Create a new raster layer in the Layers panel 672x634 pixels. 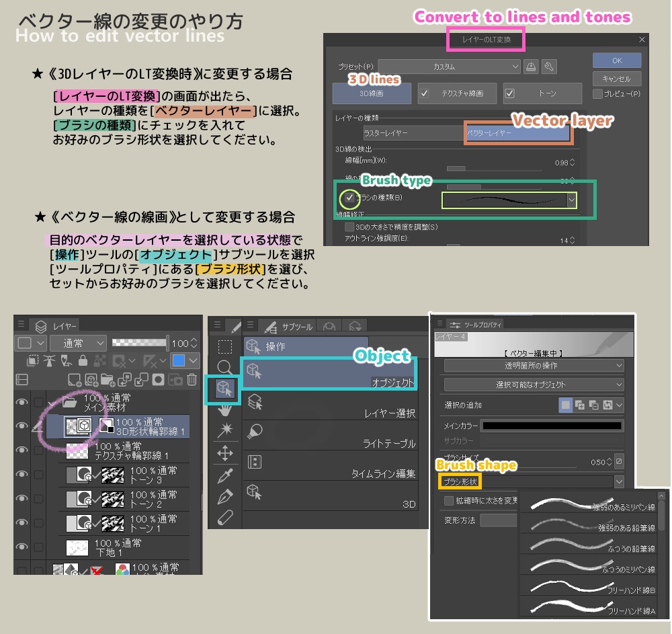click(x=73, y=380)
